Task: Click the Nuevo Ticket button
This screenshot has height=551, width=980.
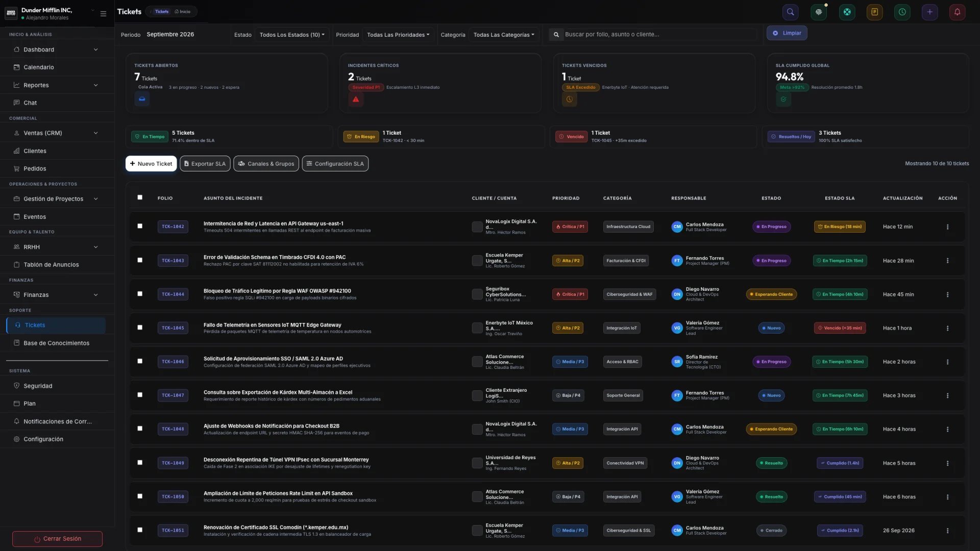Action: pos(151,164)
